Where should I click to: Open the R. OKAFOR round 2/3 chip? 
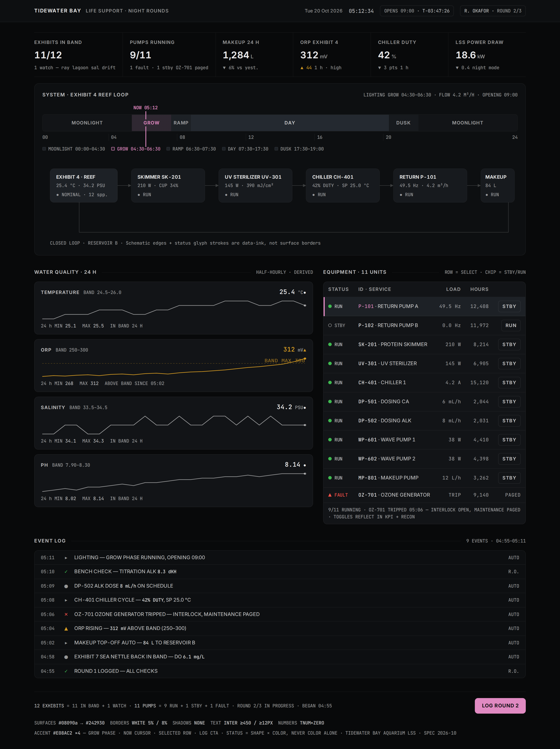click(x=493, y=11)
